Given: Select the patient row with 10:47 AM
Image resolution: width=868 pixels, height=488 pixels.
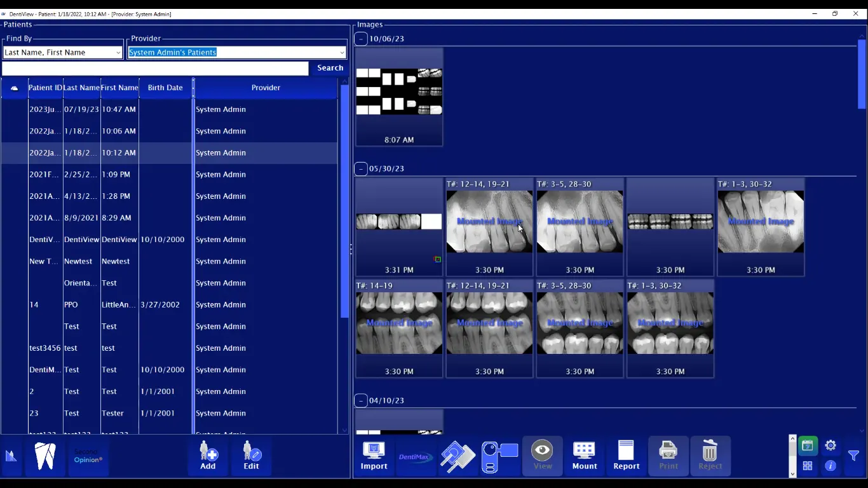Looking at the screenshot, I should click(169, 109).
